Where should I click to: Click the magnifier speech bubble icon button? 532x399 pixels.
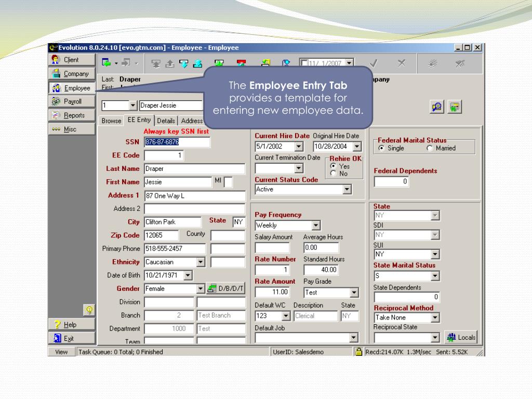click(436, 107)
